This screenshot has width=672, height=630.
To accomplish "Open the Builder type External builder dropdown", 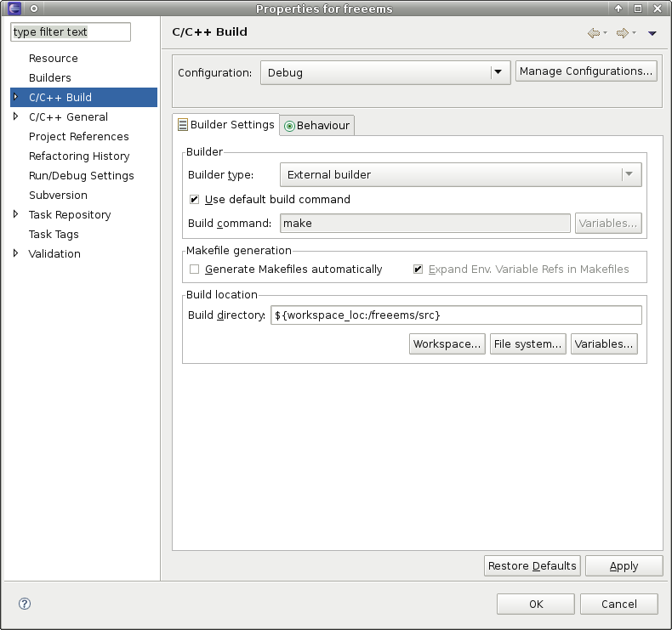I will [461, 174].
